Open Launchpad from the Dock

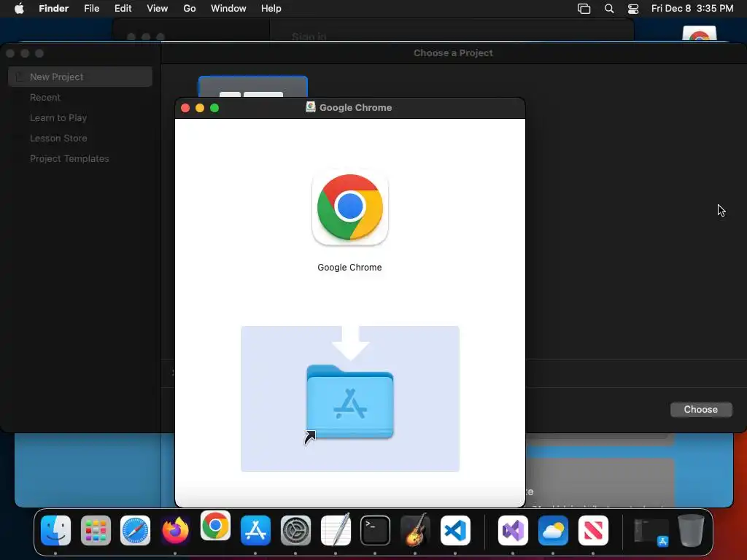click(x=96, y=530)
